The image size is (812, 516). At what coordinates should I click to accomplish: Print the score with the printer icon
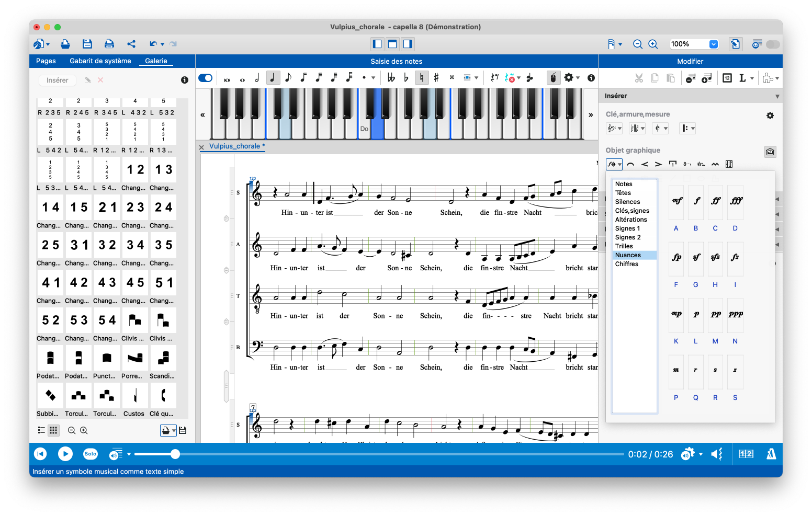[109, 44]
